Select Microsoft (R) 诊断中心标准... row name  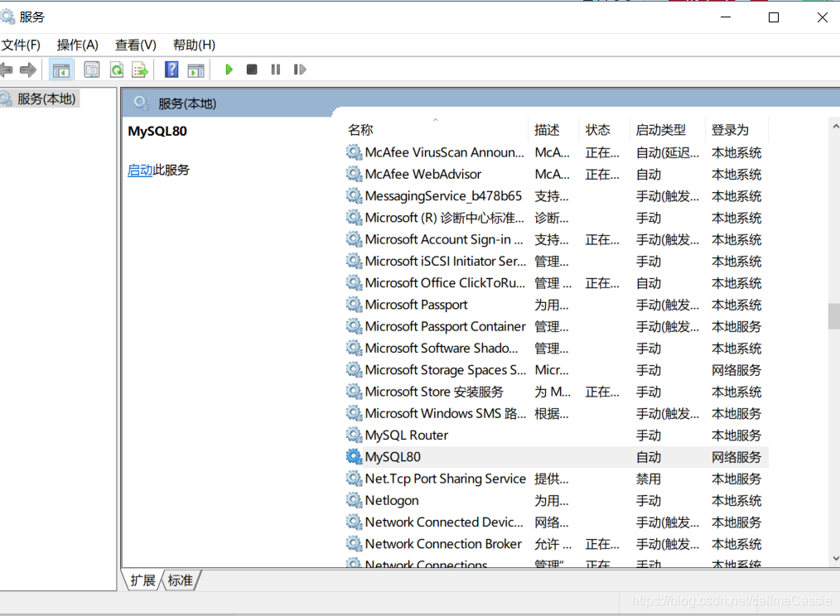(x=445, y=218)
